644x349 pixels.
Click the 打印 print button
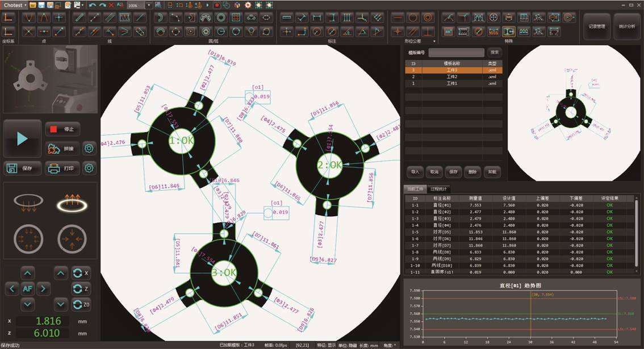tap(62, 169)
